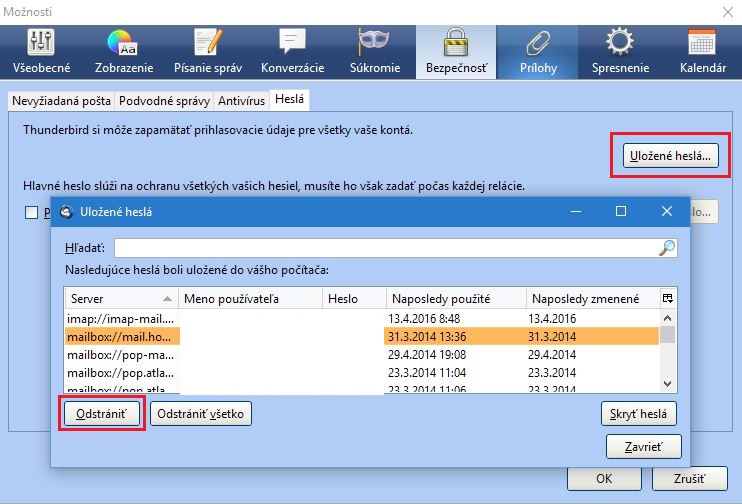
Task: Click Zavrieť to close password dialog
Action: [644, 446]
